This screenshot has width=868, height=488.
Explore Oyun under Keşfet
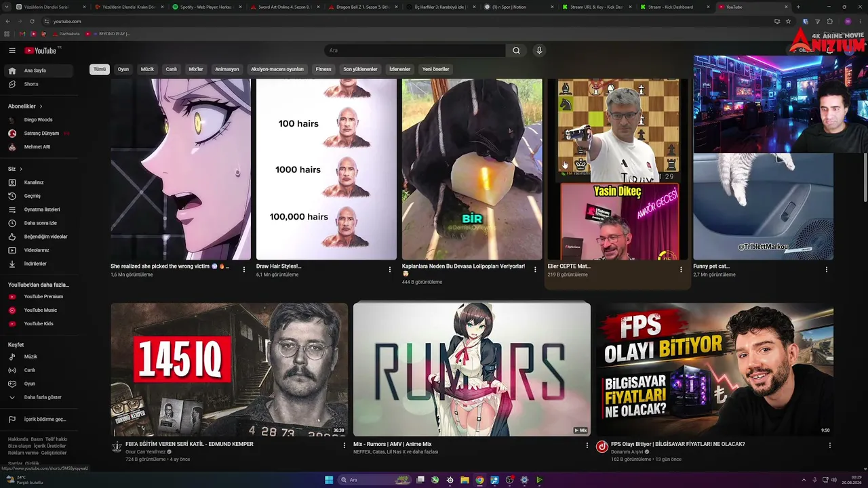[38, 384]
